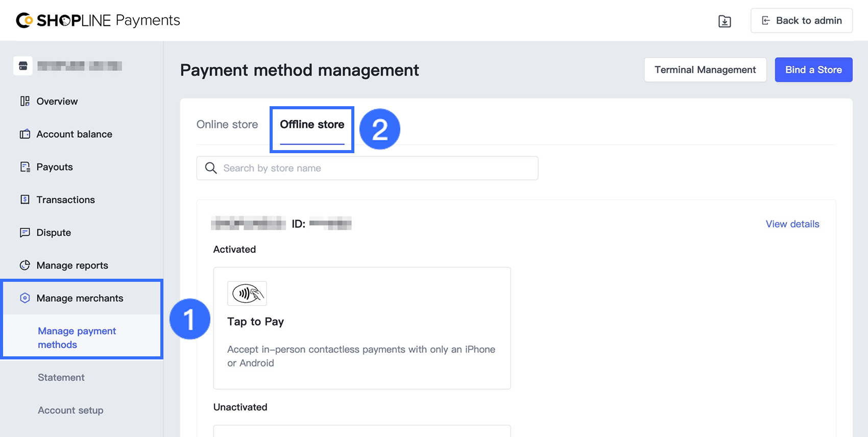Click the Bind a Store button
Image resolution: width=868 pixels, height=437 pixels.
tap(813, 70)
